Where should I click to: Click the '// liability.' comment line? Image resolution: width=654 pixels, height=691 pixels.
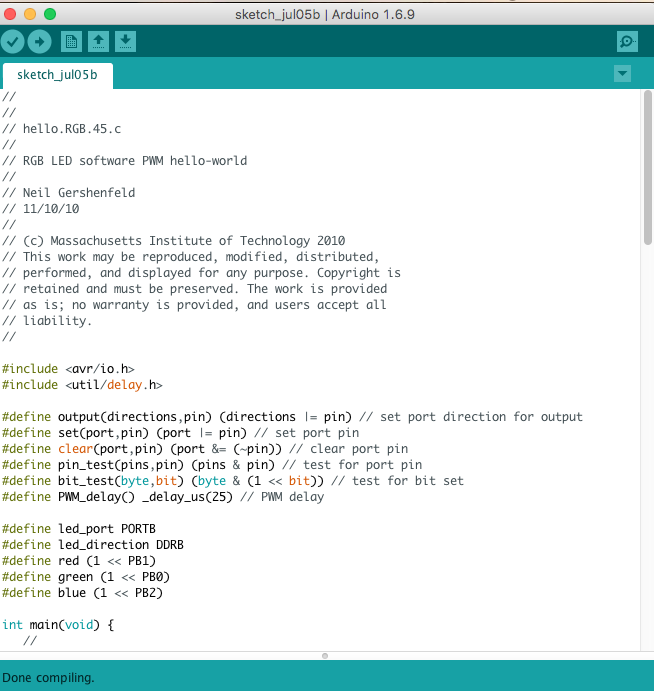point(47,321)
